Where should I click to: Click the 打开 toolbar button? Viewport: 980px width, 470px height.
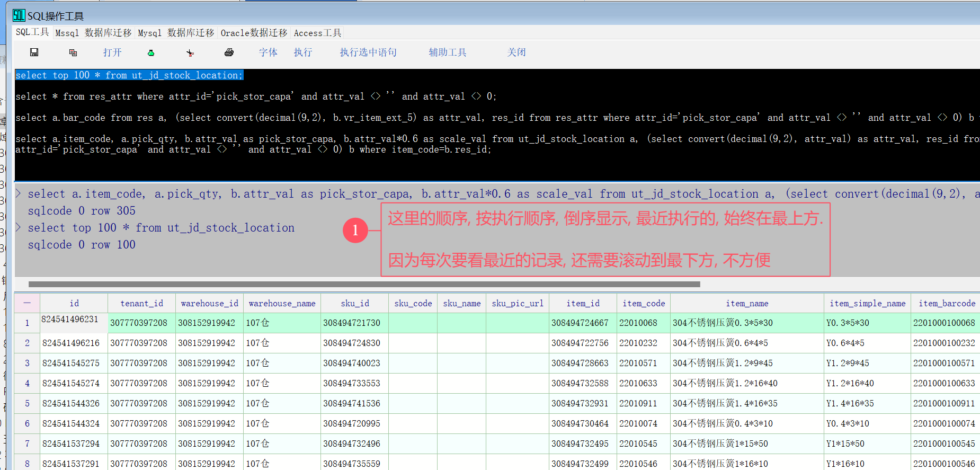tap(112, 52)
